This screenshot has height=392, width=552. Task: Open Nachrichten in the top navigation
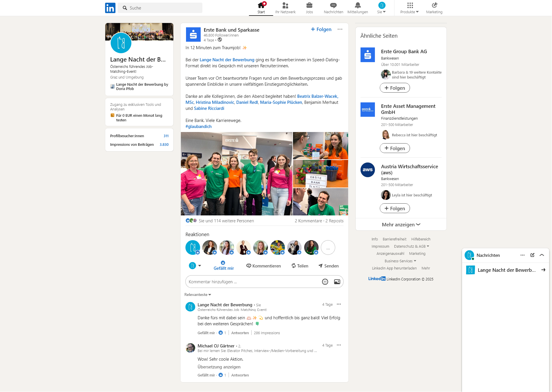[x=333, y=8]
